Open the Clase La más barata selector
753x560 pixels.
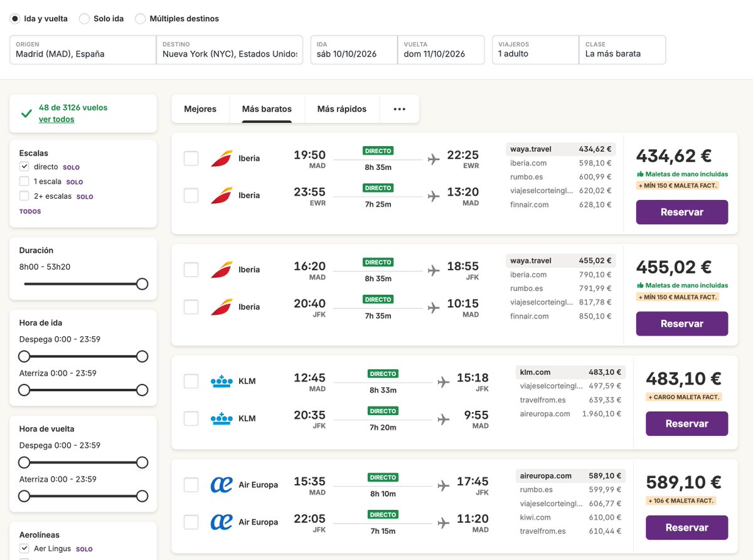pos(622,50)
